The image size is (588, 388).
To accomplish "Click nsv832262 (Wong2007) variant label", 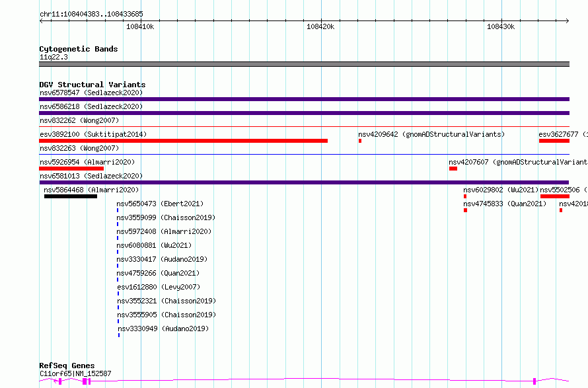I will tap(79, 120).
